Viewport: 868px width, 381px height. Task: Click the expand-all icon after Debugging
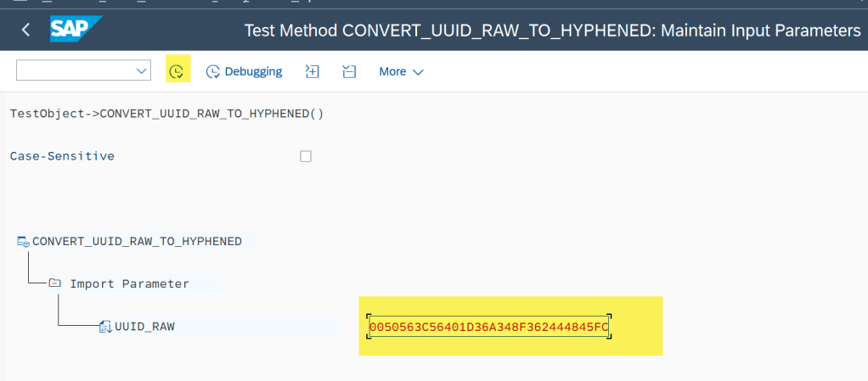(x=312, y=71)
